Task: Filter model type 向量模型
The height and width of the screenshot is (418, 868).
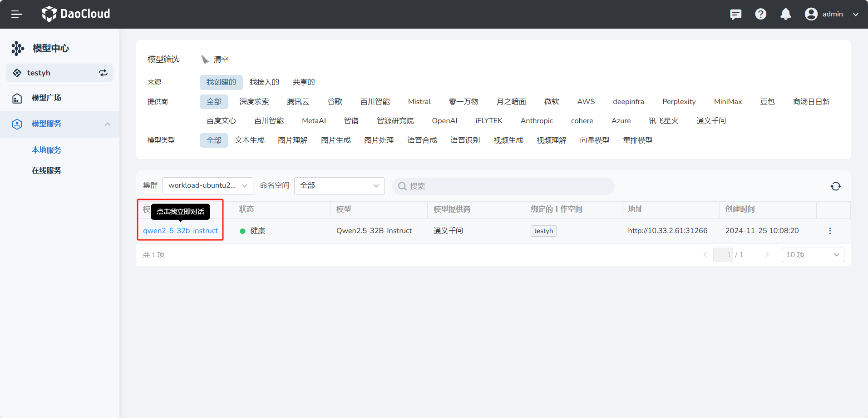Action: point(595,140)
